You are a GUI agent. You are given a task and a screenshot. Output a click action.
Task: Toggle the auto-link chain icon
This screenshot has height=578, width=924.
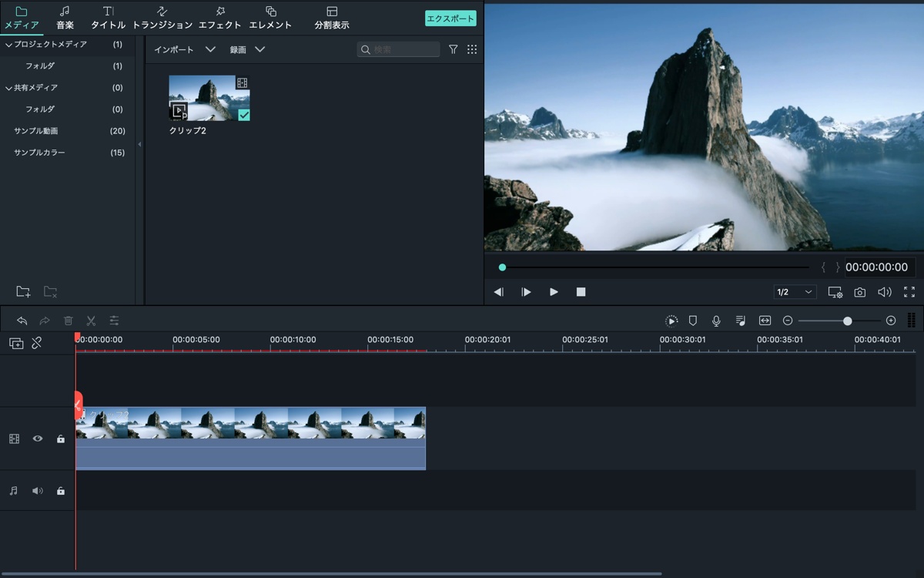coord(37,344)
